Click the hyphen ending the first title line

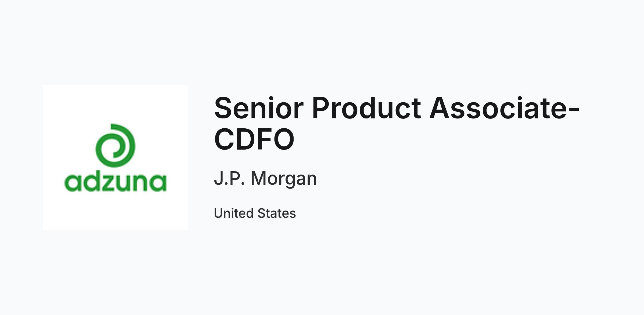[x=574, y=111]
